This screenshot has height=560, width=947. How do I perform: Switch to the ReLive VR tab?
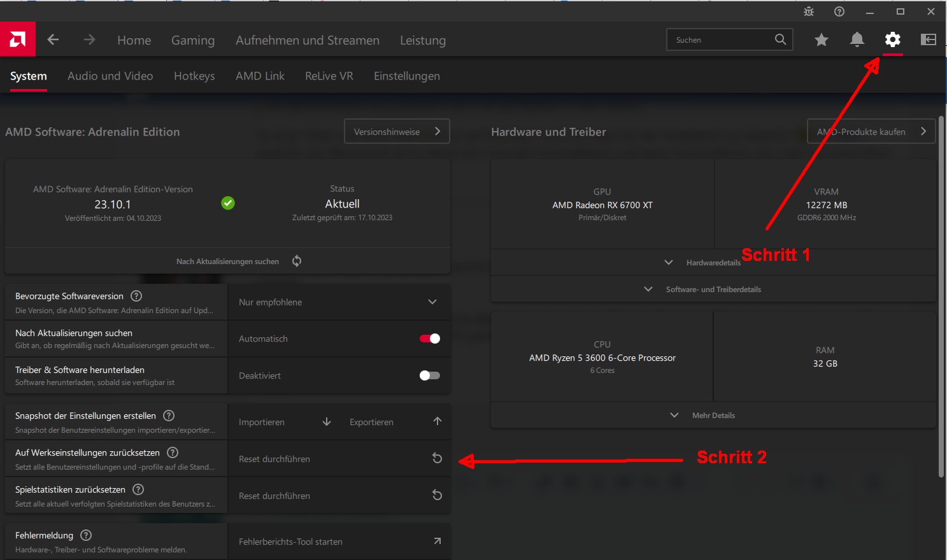point(329,76)
